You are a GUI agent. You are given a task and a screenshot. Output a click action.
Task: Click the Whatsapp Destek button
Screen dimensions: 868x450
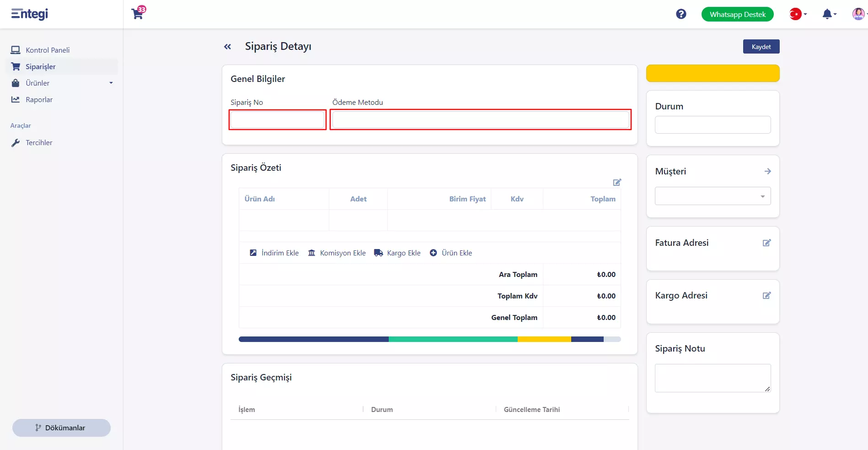[x=737, y=14]
